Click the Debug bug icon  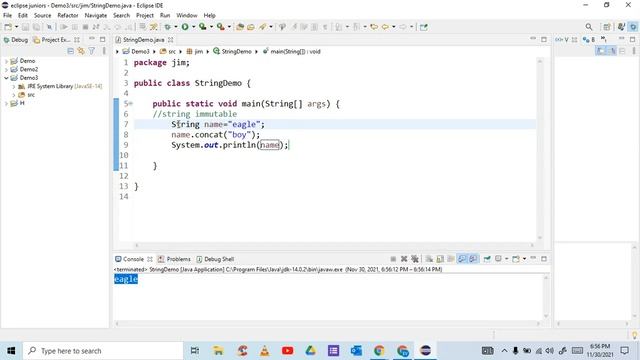click(x=167, y=27)
